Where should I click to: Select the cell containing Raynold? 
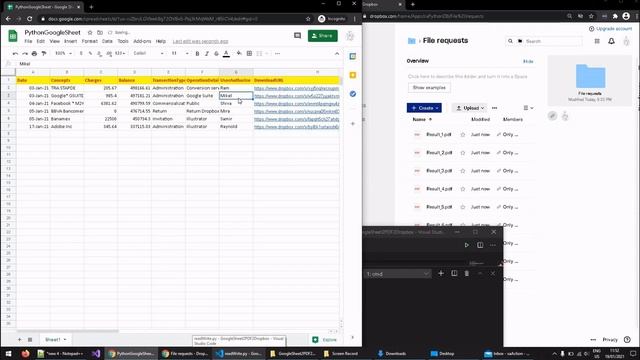coord(236,127)
